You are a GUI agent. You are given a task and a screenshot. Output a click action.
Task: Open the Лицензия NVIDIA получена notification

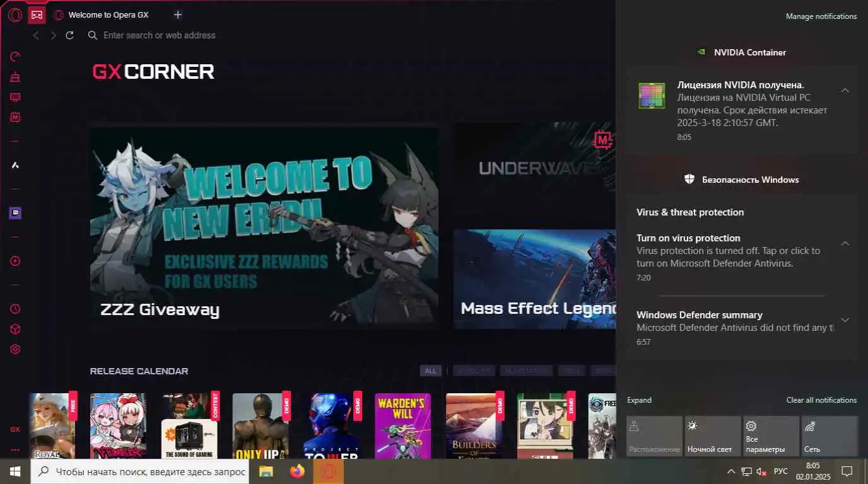coord(742,110)
